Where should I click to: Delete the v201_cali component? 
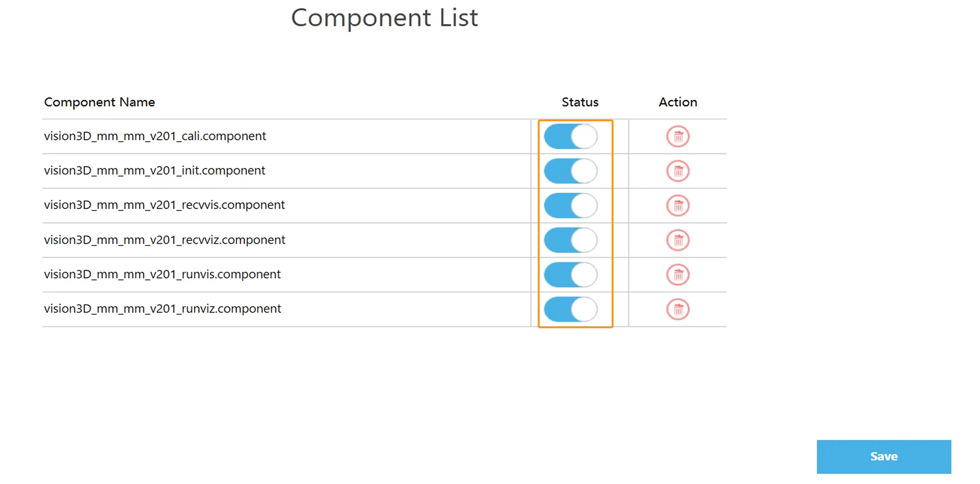click(678, 136)
